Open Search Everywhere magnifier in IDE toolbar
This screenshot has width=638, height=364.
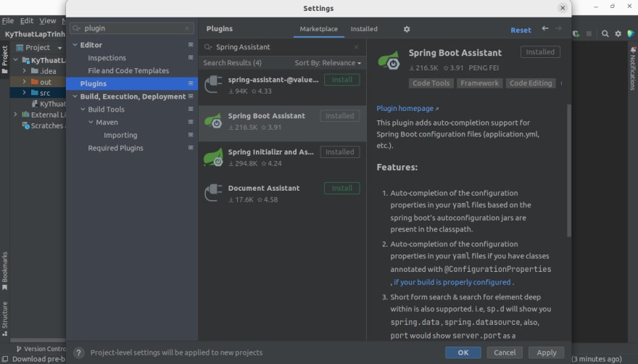click(x=605, y=34)
